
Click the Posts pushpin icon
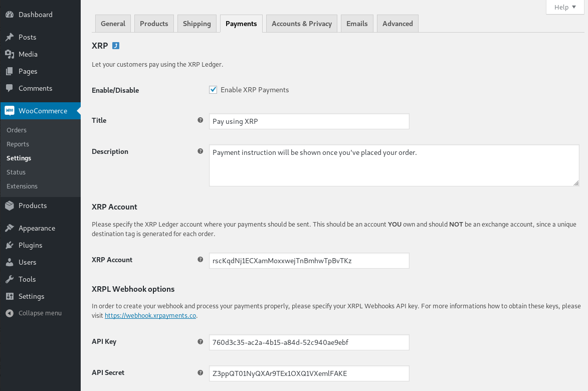pos(10,37)
